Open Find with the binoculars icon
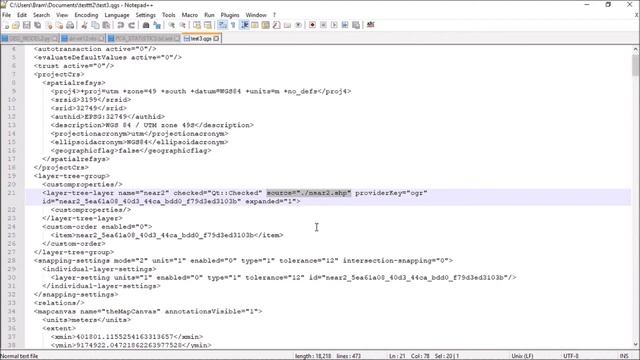Viewport: 640px width, 360px height. coord(146,25)
